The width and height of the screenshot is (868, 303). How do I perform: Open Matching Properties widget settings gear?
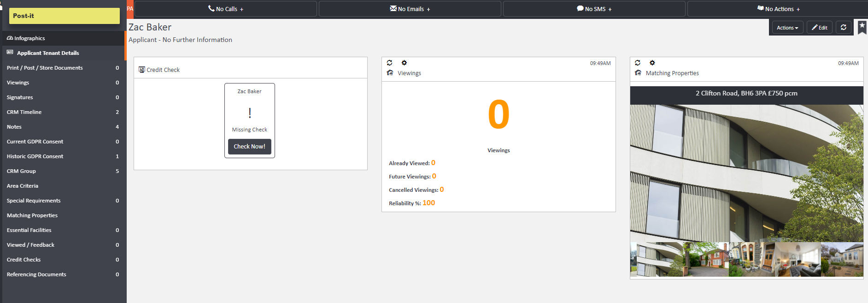(652, 63)
